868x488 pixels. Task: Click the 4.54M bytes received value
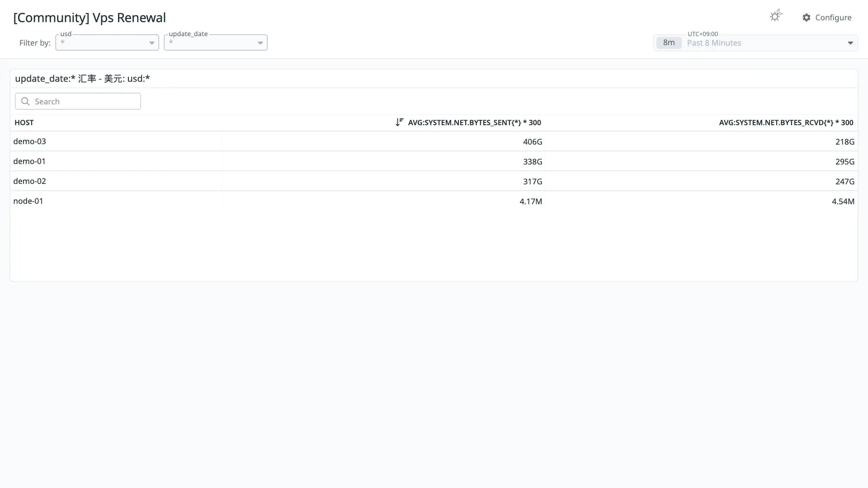coord(843,202)
